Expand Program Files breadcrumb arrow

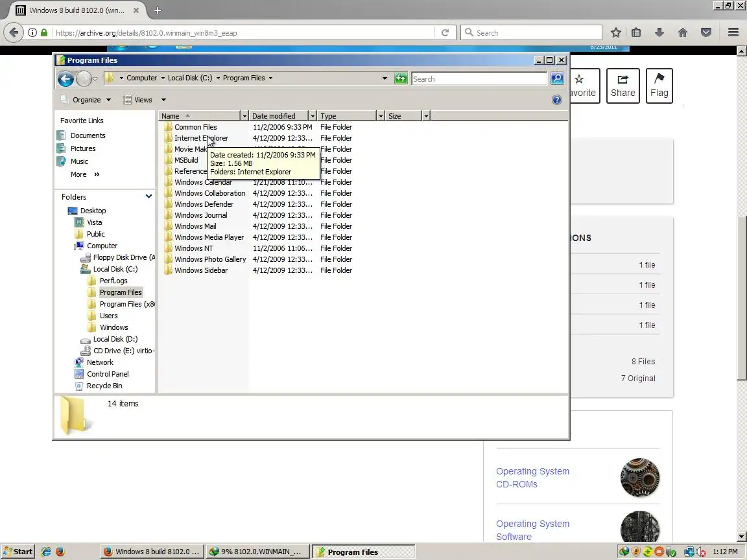tap(270, 78)
